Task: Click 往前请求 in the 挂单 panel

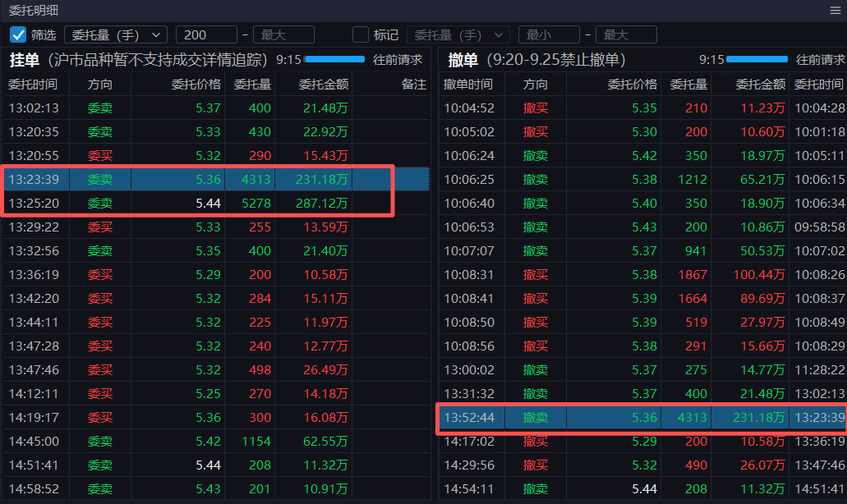Action: click(x=398, y=59)
